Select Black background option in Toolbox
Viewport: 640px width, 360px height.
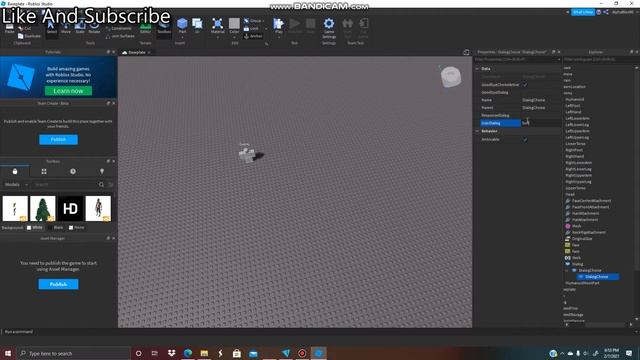(56, 227)
